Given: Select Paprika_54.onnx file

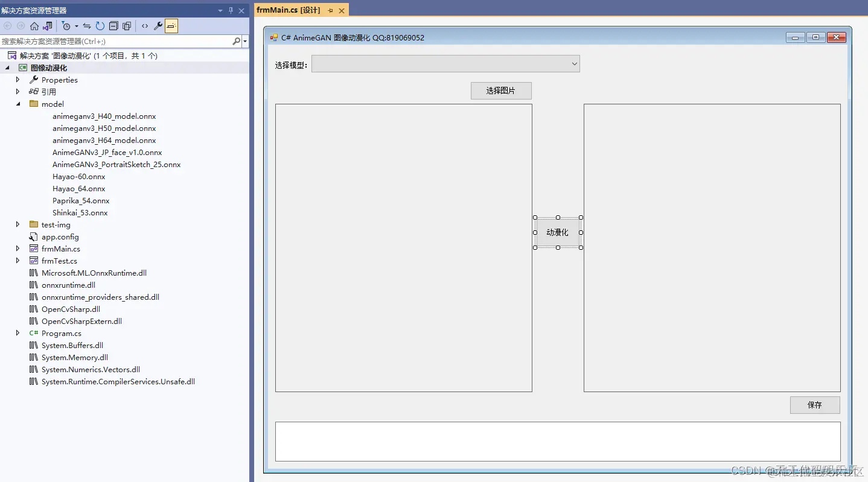Looking at the screenshot, I should pyautogui.click(x=81, y=200).
